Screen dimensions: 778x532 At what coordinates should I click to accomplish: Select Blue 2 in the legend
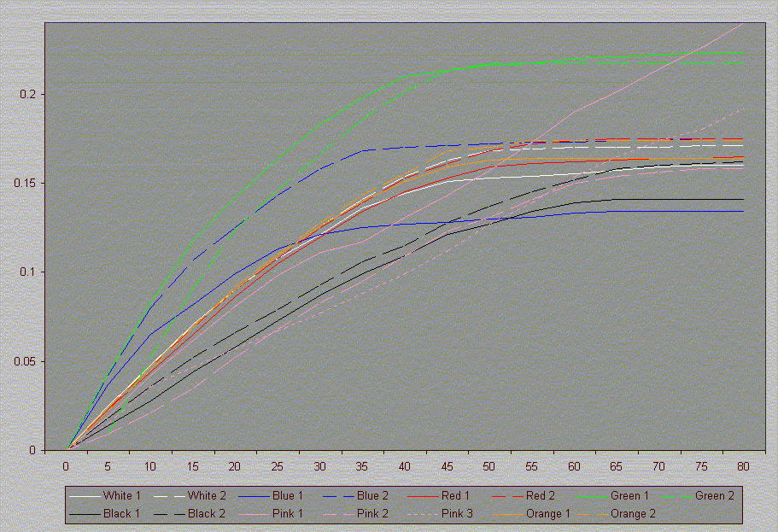tap(374, 495)
